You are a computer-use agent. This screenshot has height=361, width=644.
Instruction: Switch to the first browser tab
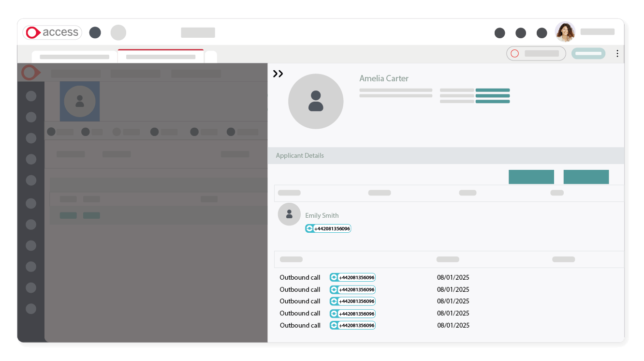pos(74,57)
